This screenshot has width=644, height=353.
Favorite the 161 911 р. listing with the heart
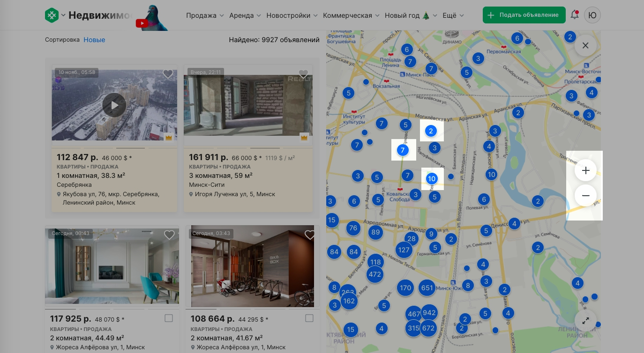(303, 74)
